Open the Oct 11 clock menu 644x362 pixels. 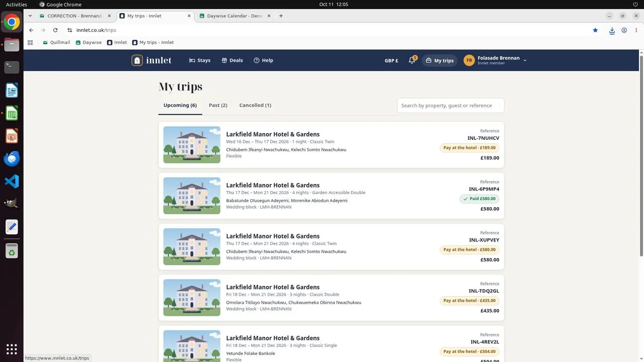pyautogui.click(x=334, y=5)
